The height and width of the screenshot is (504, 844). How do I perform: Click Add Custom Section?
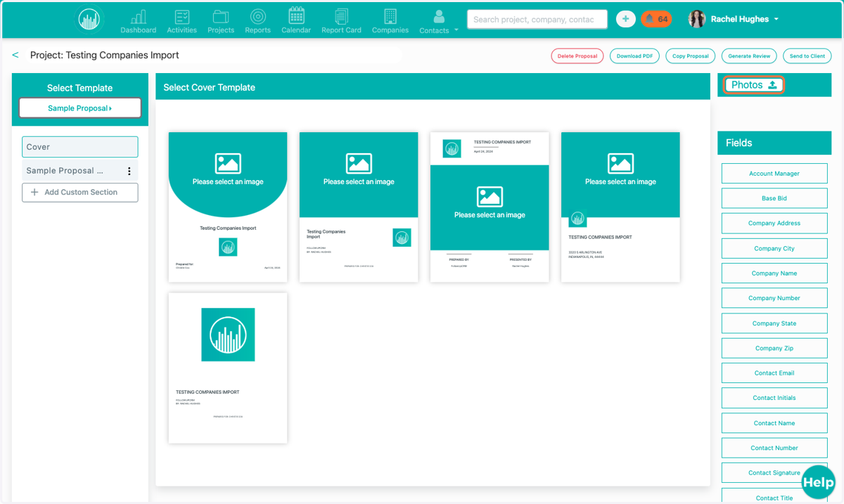pyautogui.click(x=80, y=192)
